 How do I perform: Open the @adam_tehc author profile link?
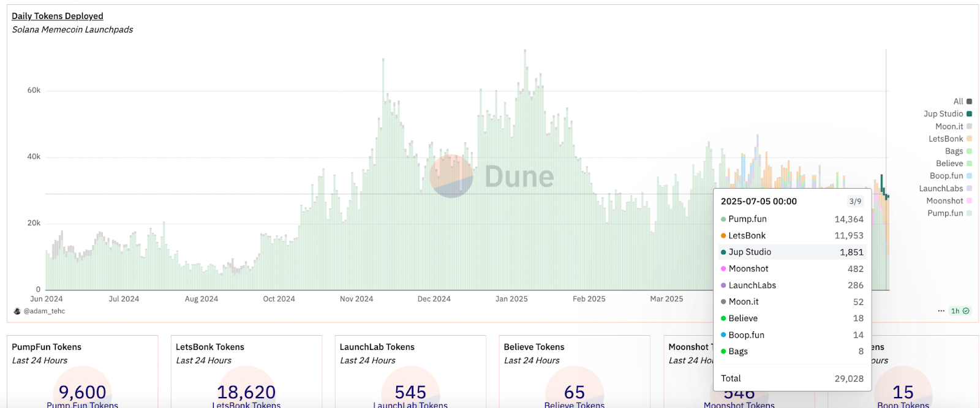pos(44,311)
